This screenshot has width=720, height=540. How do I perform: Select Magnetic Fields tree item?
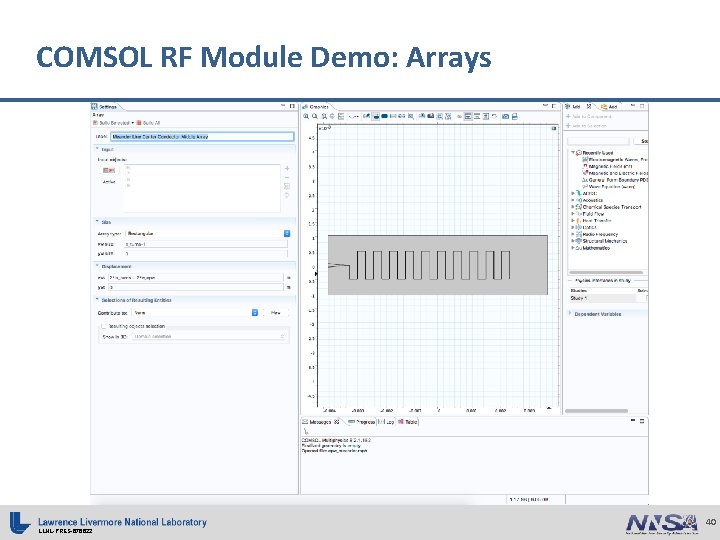pyautogui.click(x=608, y=166)
